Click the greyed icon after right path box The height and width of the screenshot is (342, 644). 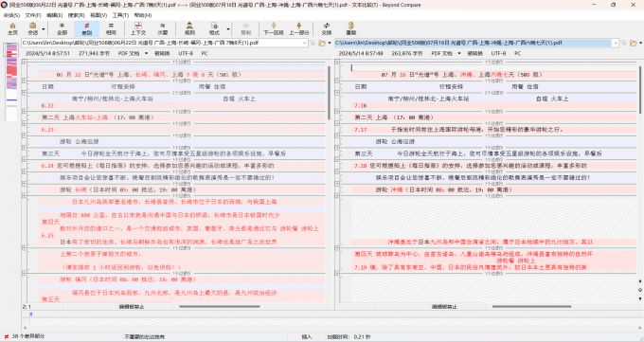point(624,43)
